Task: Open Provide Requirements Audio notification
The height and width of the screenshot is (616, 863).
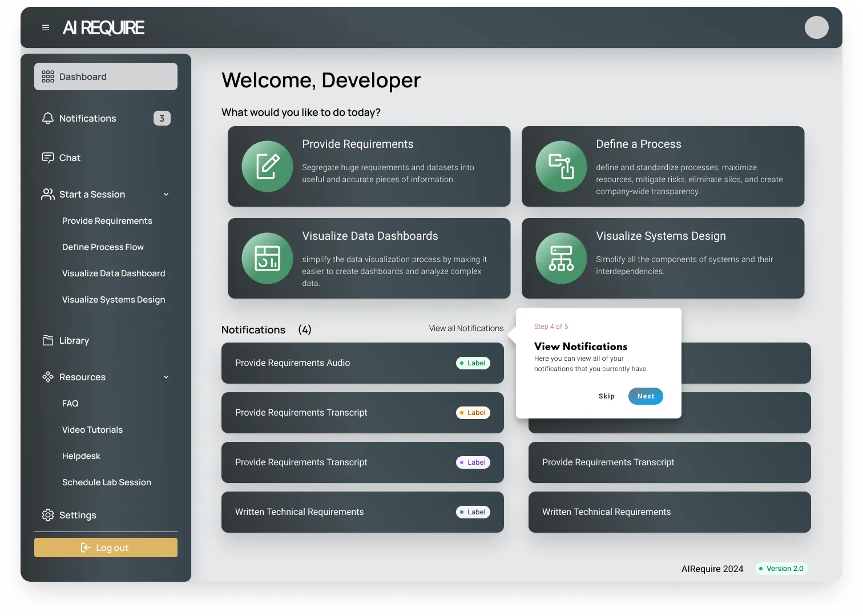Action: (362, 363)
